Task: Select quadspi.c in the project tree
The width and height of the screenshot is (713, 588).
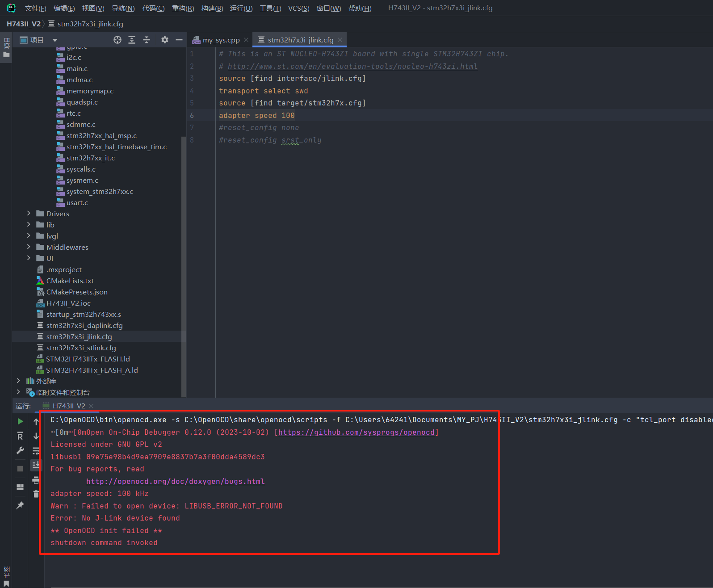Action: point(82,102)
